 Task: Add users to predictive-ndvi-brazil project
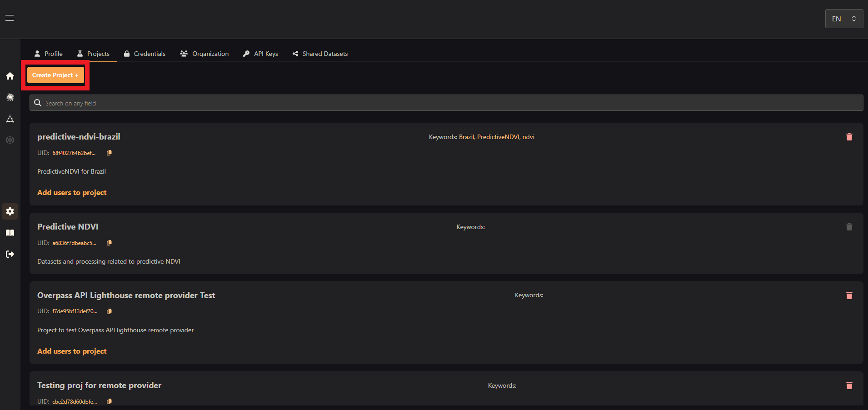tap(72, 193)
